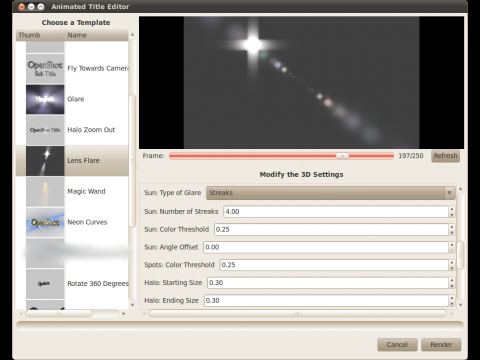Click the Lens Flare thumbnail image
This screenshot has width=480, height=360.
point(45,161)
